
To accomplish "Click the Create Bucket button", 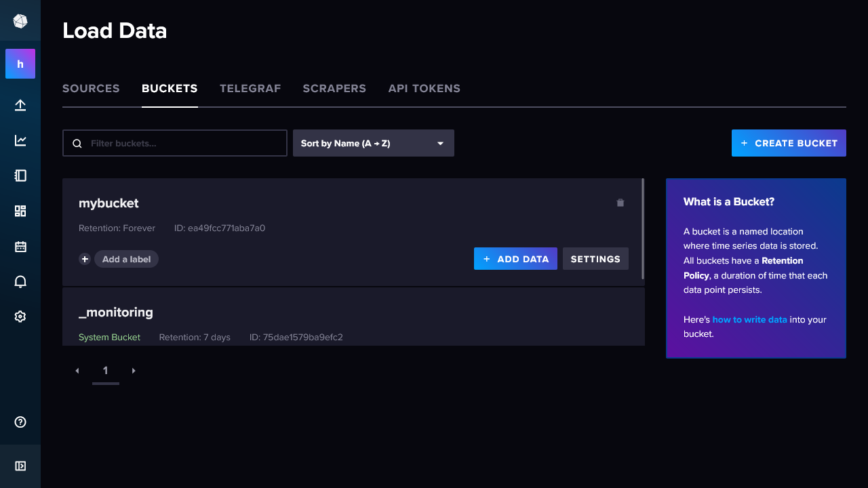I will click(x=788, y=143).
